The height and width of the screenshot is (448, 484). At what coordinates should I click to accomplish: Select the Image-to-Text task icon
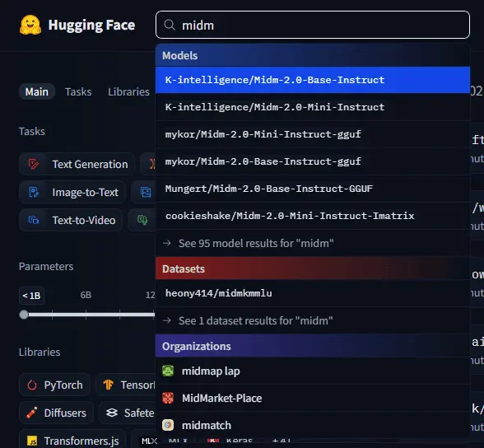[x=33, y=192]
